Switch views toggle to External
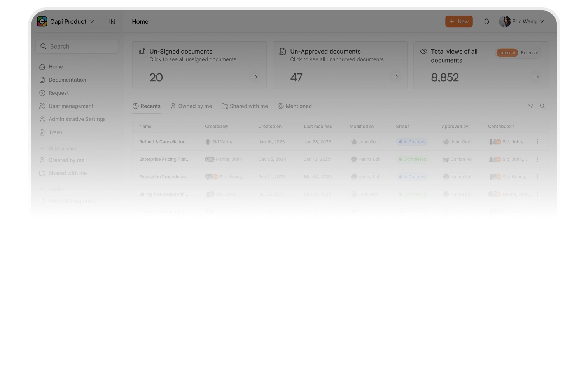588x369 pixels. [529, 53]
